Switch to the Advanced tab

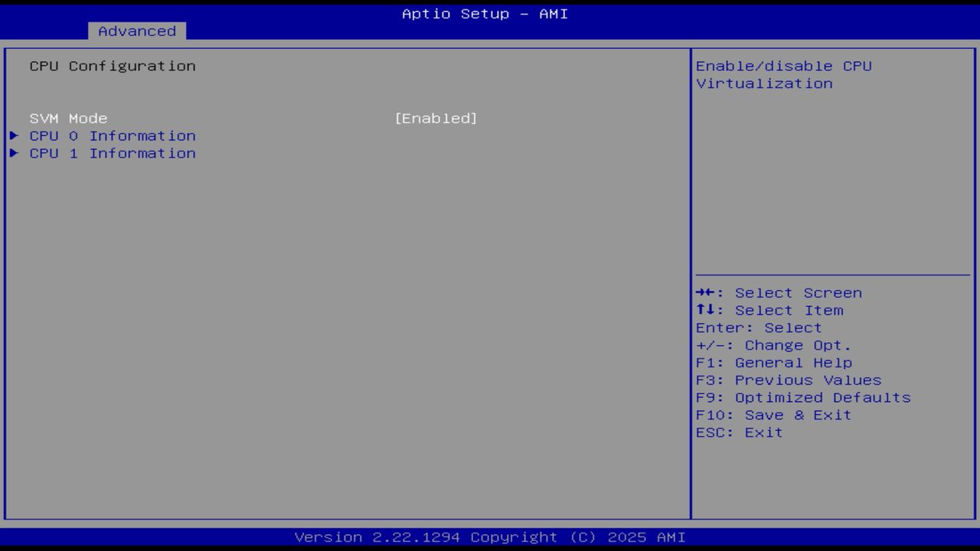click(x=136, y=31)
